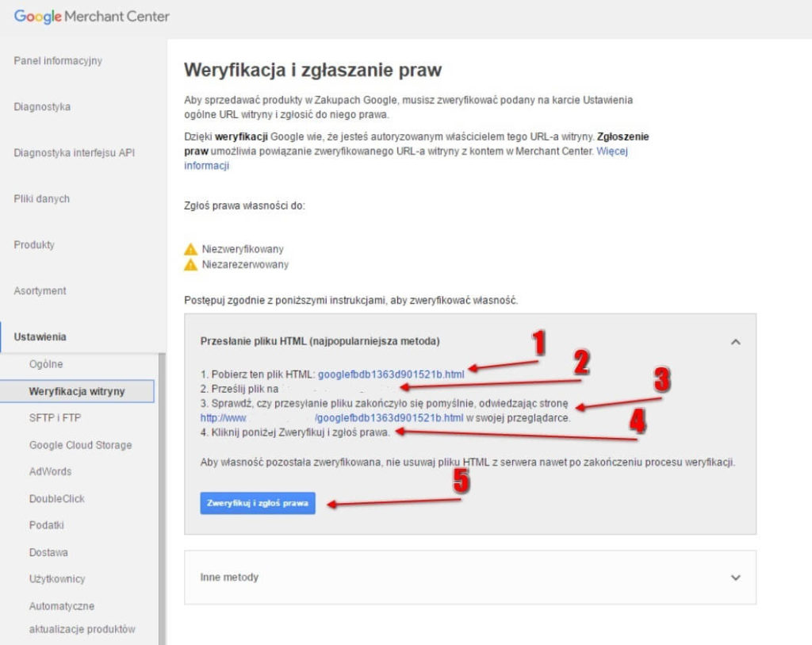
Task: Open the Asortyment section
Action: click(40, 290)
